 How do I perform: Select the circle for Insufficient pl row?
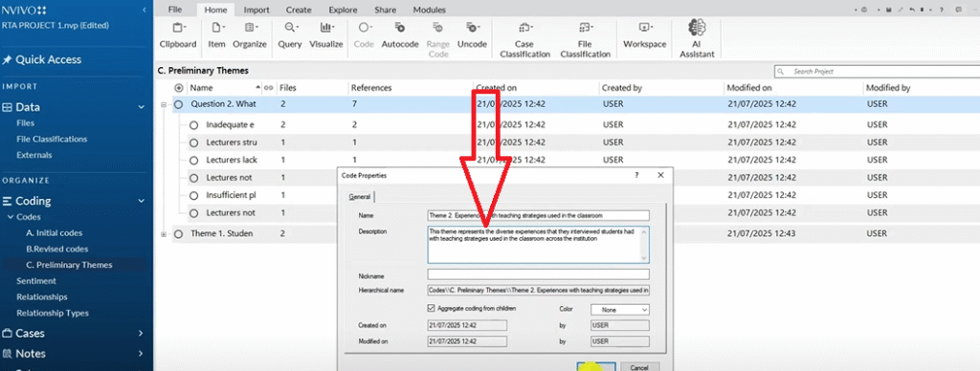click(193, 195)
